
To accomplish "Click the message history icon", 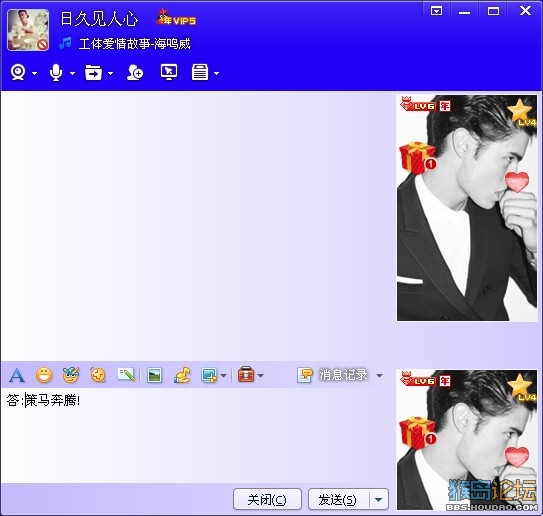I will click(x=305, y=375).
